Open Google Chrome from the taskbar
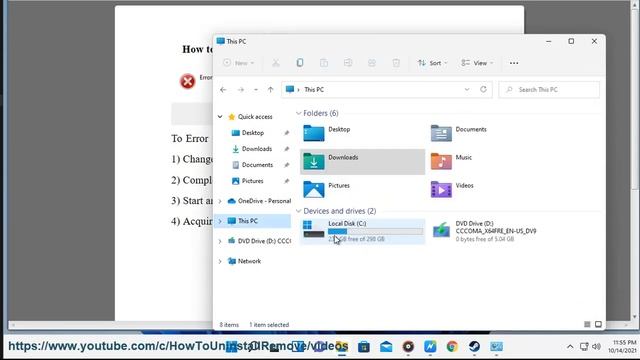Viewport: 640px width, 360px height. click(x=452, y=347)
